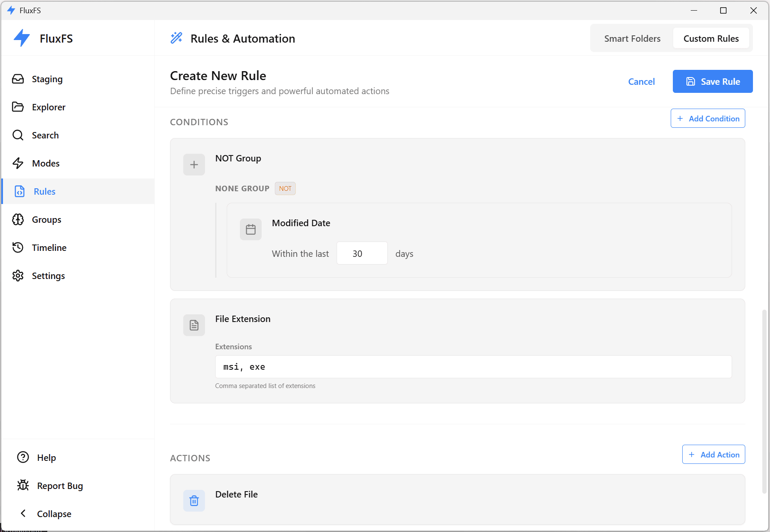Switch to the Smart Folders tab
770x532 pixels.
coord(632,39)
